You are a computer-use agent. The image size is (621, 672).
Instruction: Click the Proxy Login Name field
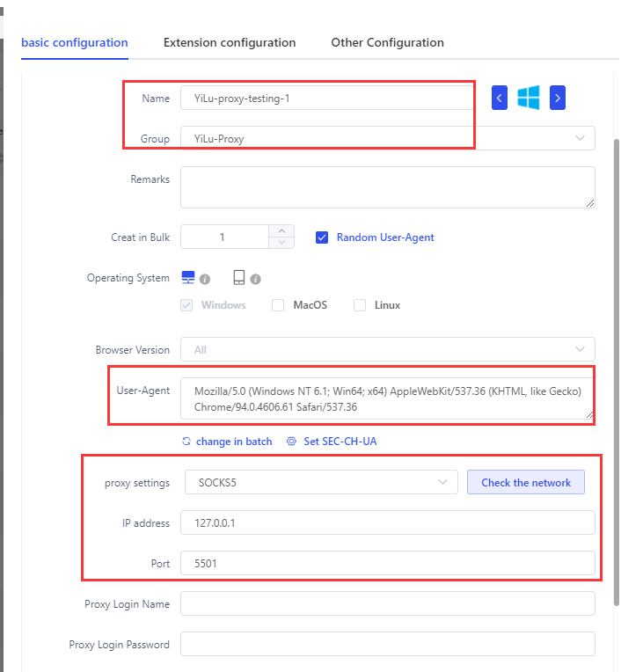[387, 603]
